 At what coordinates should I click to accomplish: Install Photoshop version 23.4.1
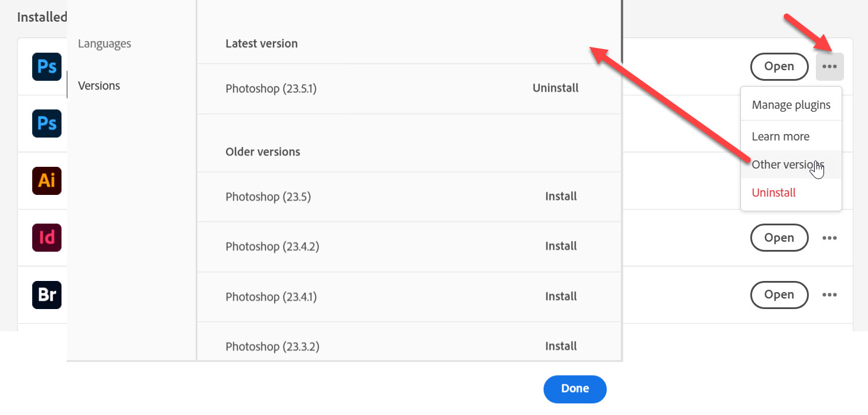[x=561, y=297]
